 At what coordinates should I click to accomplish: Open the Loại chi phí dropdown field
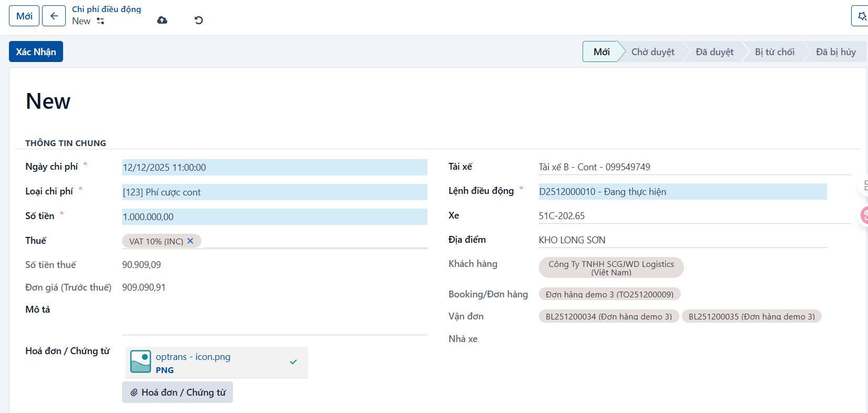click(x=274, y=192)
